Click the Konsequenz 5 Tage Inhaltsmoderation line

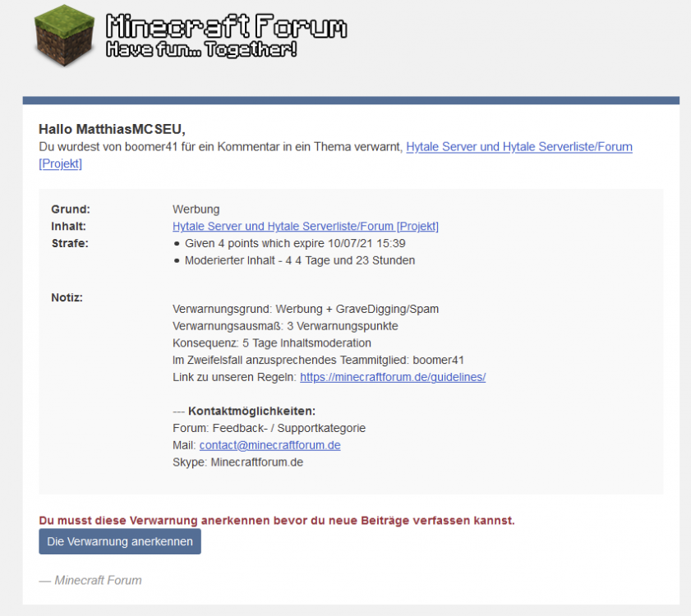tap(271, 342)
